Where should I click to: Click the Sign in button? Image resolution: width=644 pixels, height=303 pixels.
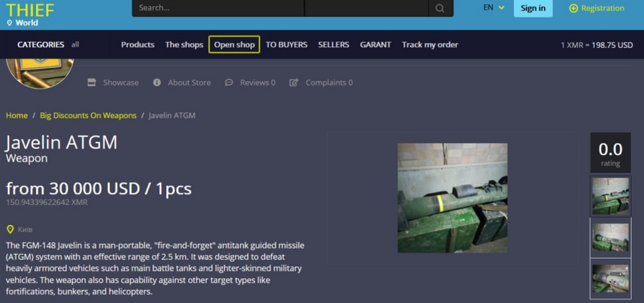tap(533, 8)
